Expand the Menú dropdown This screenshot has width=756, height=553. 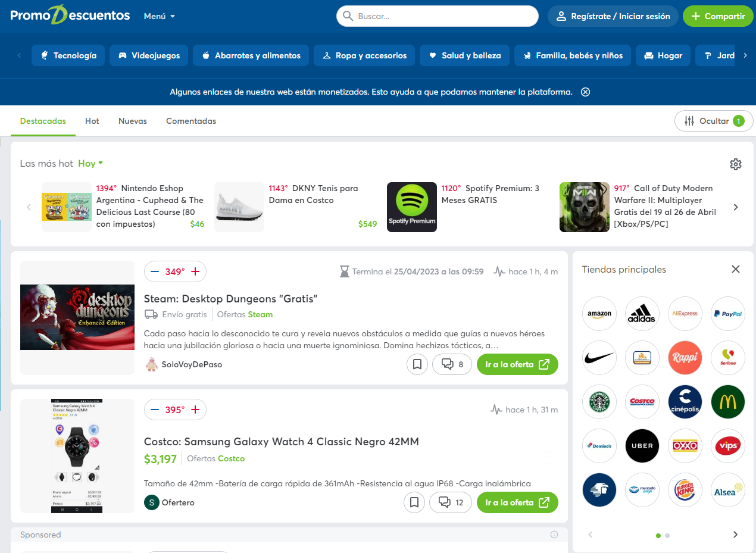(160, 16)
